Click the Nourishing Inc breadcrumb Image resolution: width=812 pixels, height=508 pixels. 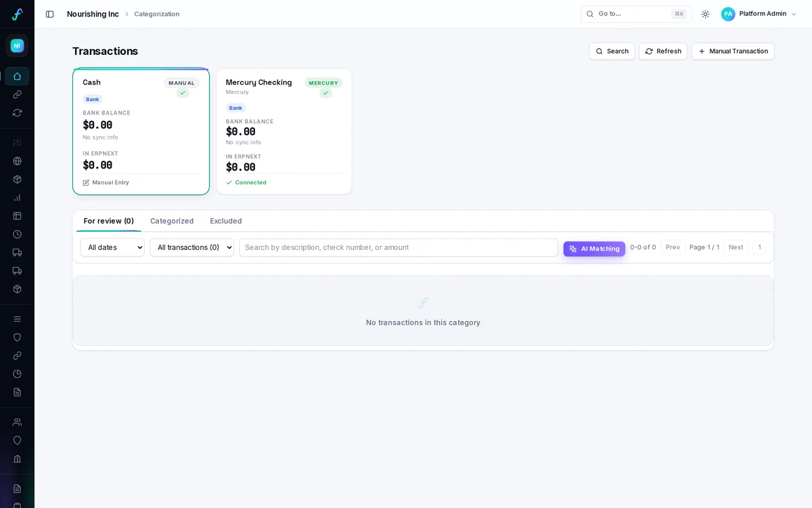[93, 14]
